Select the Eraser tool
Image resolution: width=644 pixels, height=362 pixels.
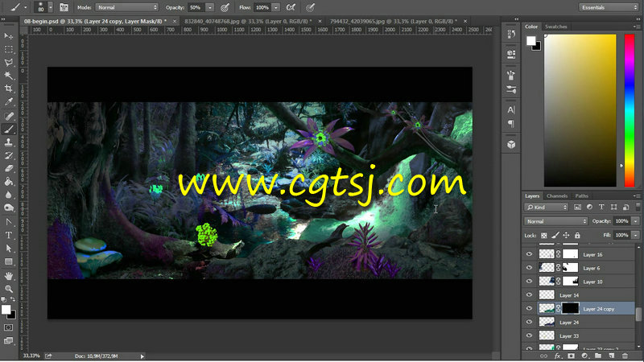[x=8, y=168]
